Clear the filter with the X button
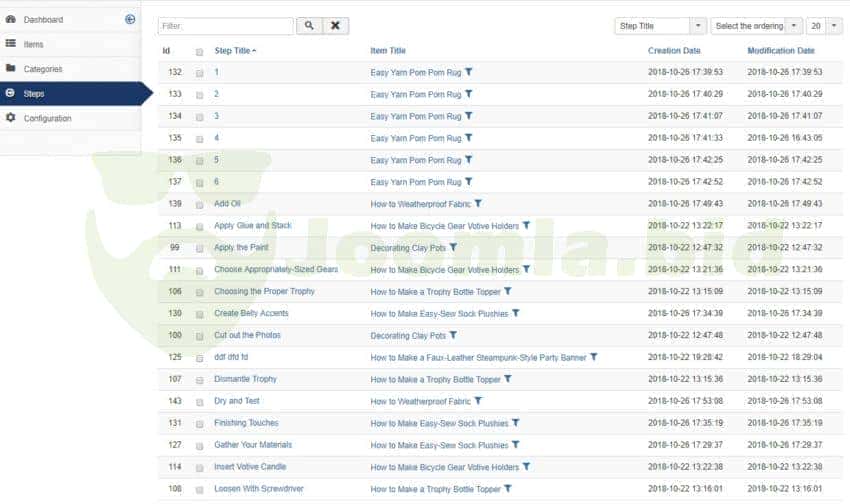The image size is (850, 504). click(336, 26)
